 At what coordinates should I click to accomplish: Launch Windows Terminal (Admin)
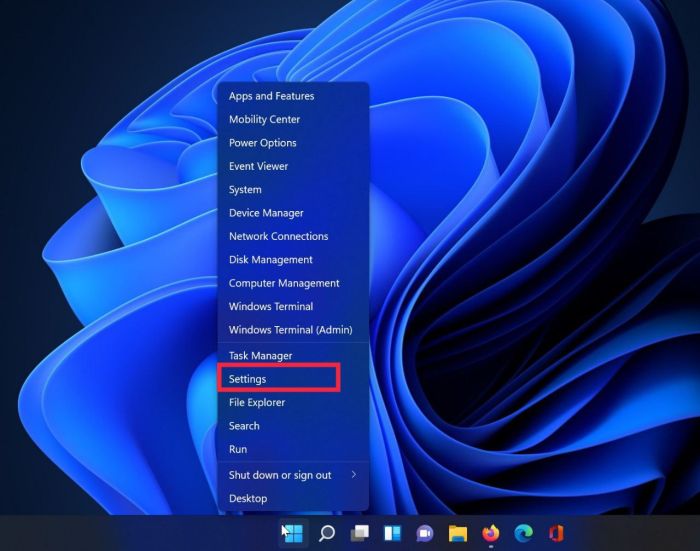click(x=293, y=330)
